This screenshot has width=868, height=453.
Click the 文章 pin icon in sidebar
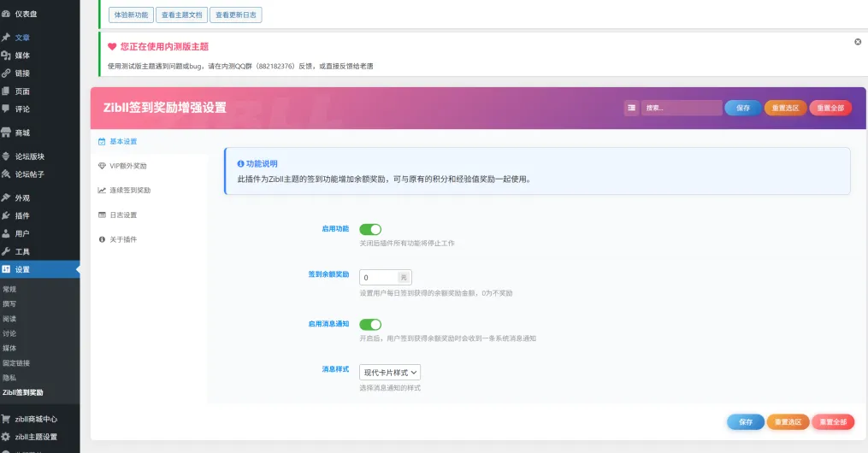coord(6,37)
